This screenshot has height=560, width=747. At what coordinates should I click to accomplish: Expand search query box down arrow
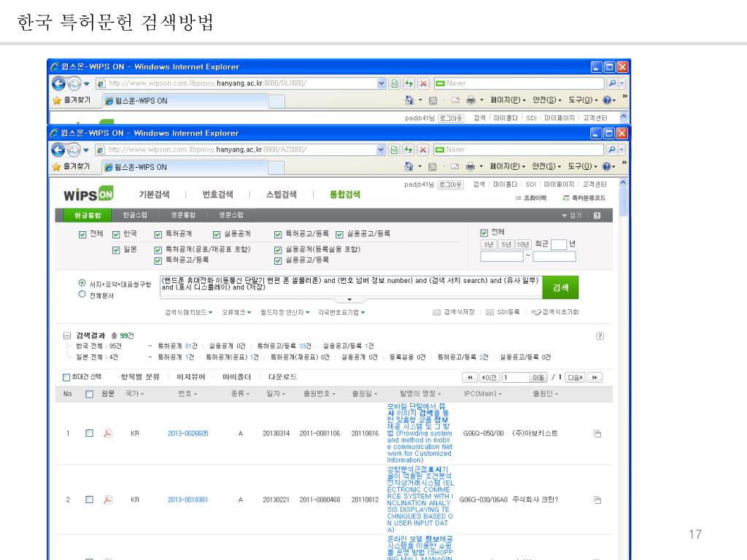349,300
